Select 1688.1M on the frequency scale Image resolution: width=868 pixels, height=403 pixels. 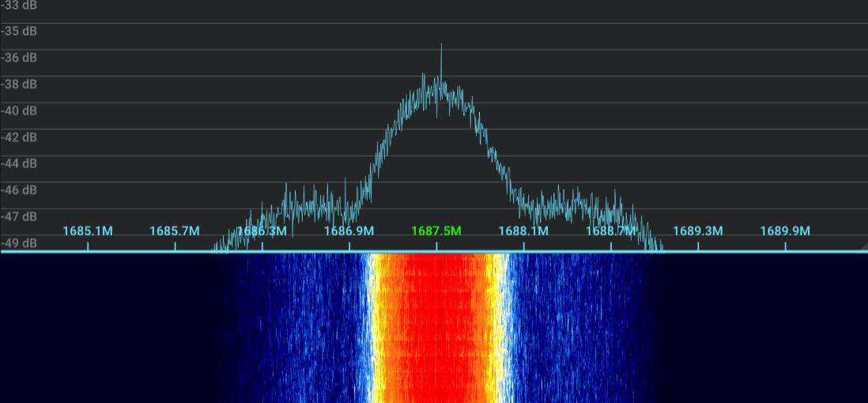[523, 231]
